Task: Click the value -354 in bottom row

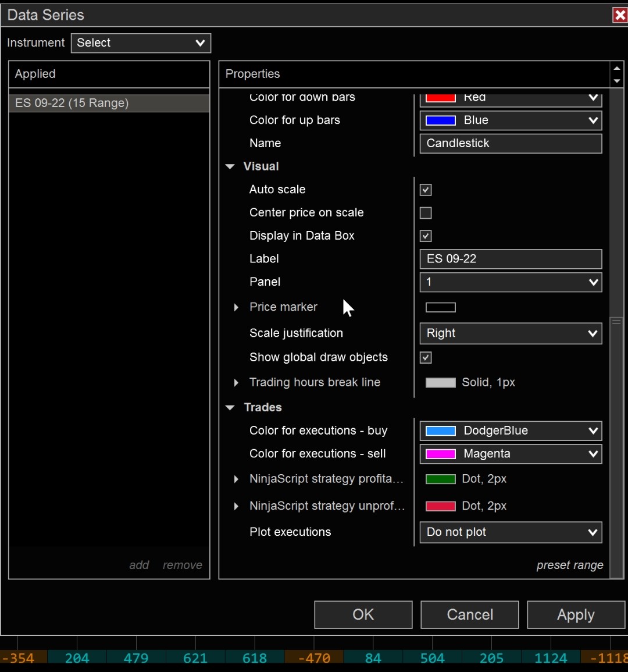Action: click(x=18, y=658)
